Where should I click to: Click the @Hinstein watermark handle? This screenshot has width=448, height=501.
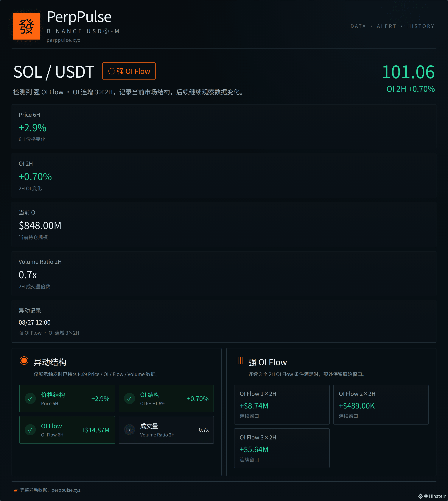435,496
